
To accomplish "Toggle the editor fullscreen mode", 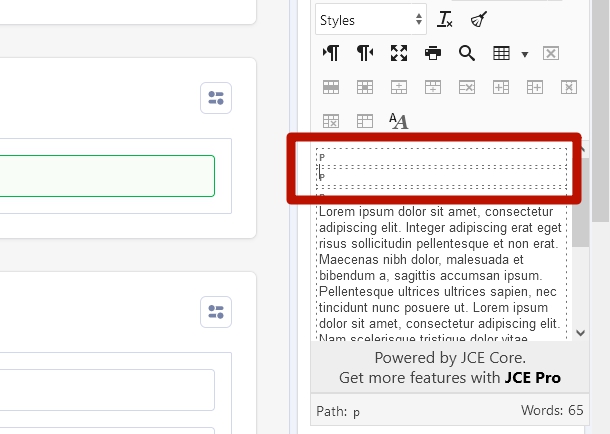I will click(399, 53).
